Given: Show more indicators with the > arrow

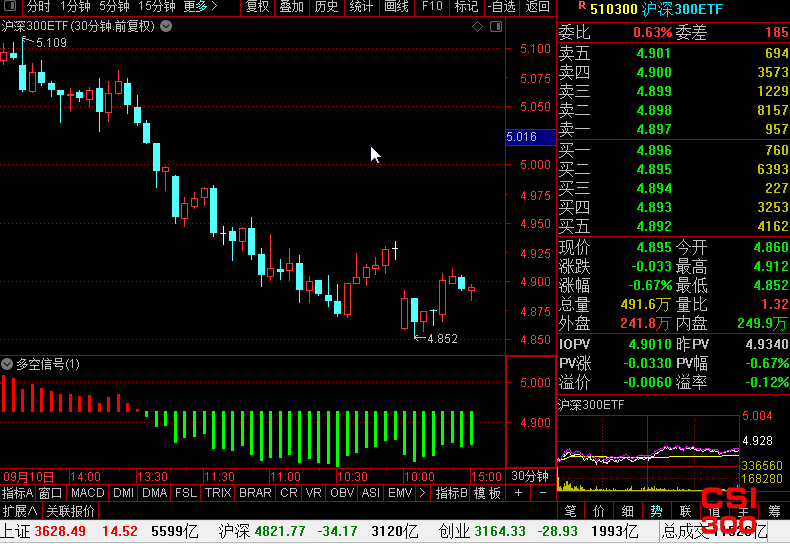Looking at the screenshot, I should pos(422,493).
